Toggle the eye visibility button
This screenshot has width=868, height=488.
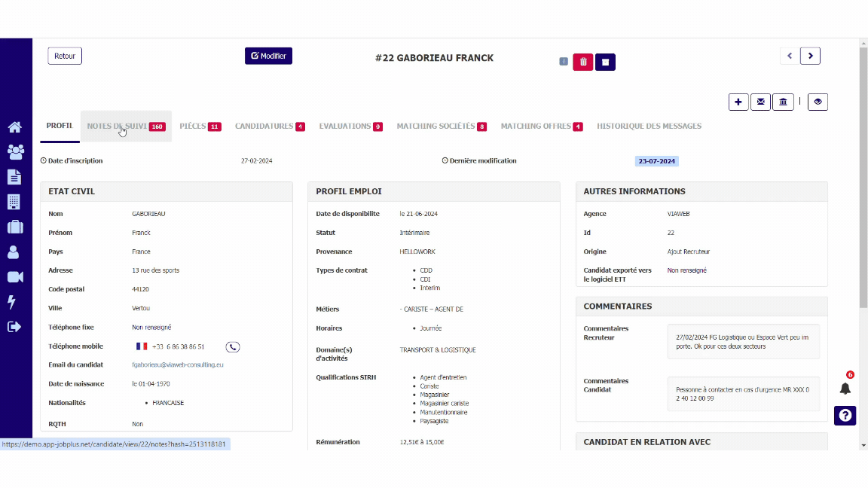tap(818, 102)
